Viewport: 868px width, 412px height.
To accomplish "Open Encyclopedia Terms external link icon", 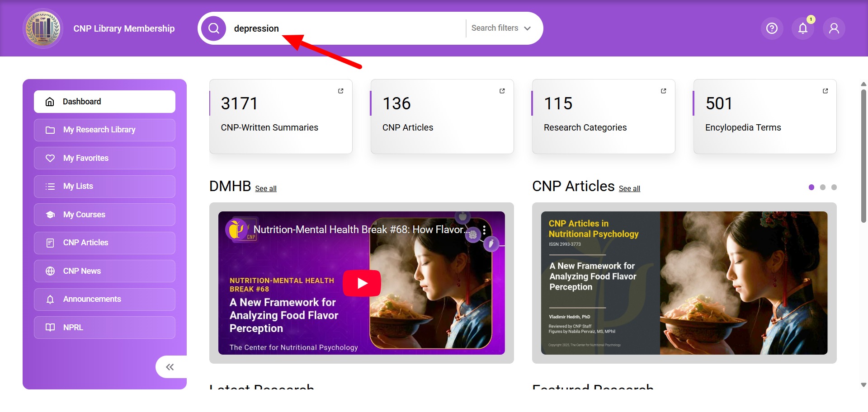I will 826,91.
